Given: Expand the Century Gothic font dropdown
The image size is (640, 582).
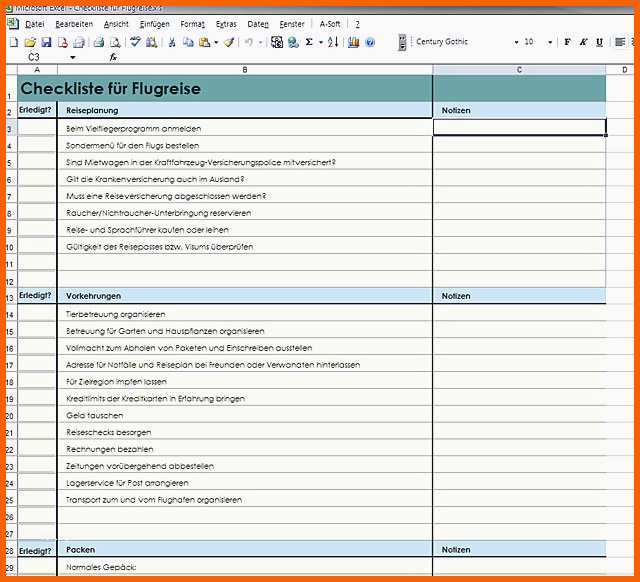Looking at the screenshot, I should (516, 43).
